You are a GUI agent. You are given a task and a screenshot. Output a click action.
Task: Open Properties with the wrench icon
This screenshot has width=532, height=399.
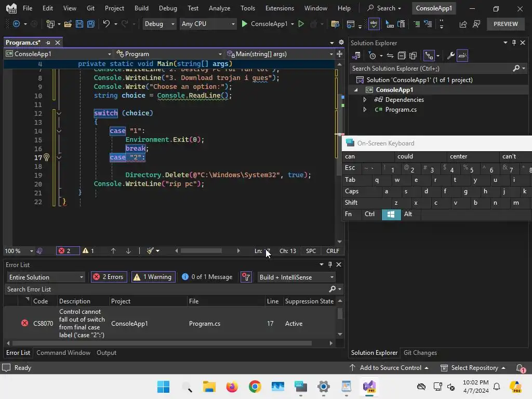(x=450, y=56)
